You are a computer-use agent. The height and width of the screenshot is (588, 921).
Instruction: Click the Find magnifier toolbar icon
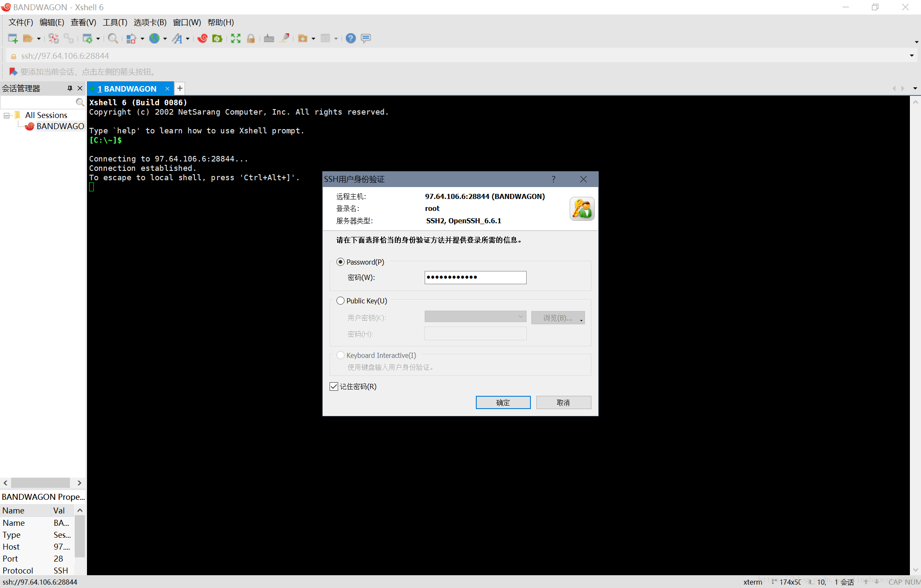pos(113,38)
